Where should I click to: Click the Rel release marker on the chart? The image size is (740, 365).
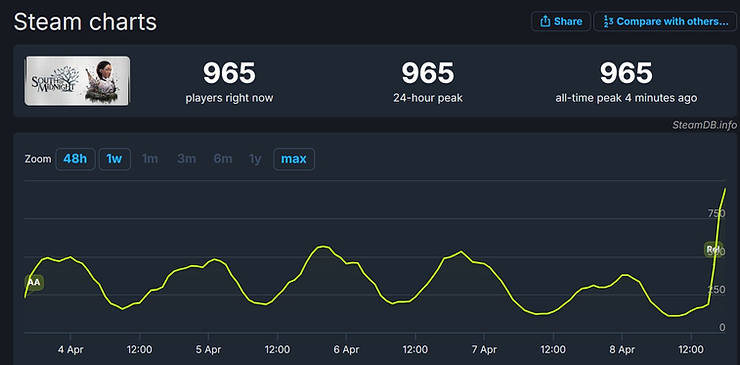[713, 249]
